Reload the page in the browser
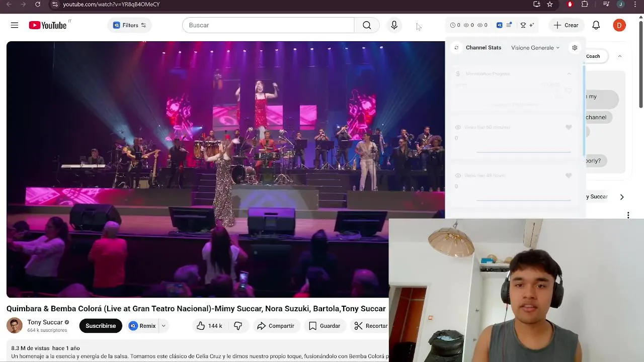Viewport: 644px width, 362px height. pos(38,4)
